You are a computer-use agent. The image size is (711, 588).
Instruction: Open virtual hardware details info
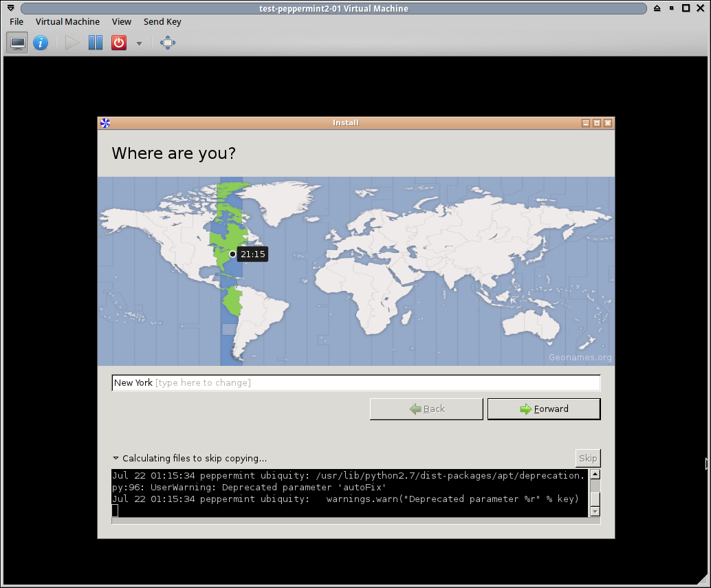pyautogui.click(x=41, y=43)
